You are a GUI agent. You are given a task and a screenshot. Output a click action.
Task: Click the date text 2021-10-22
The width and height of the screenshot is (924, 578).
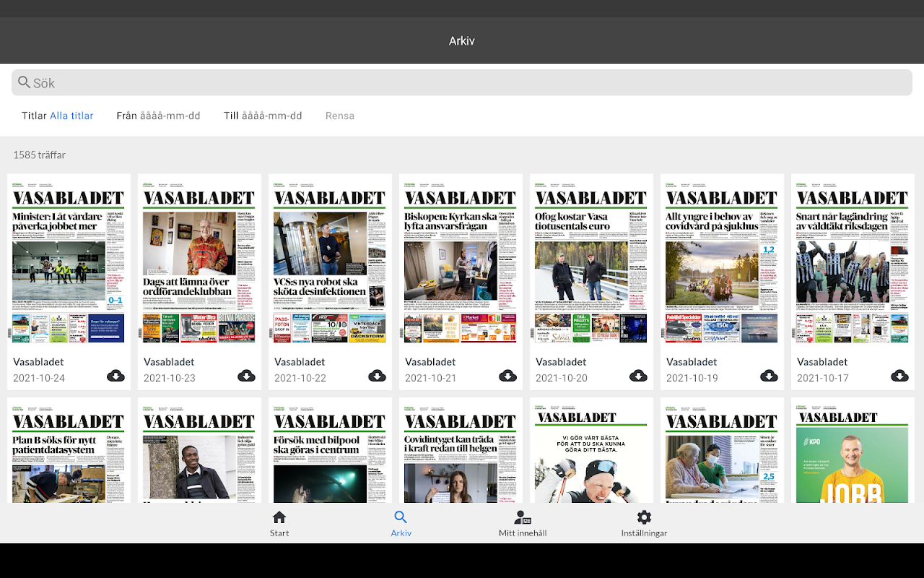(x=300, y=378)
